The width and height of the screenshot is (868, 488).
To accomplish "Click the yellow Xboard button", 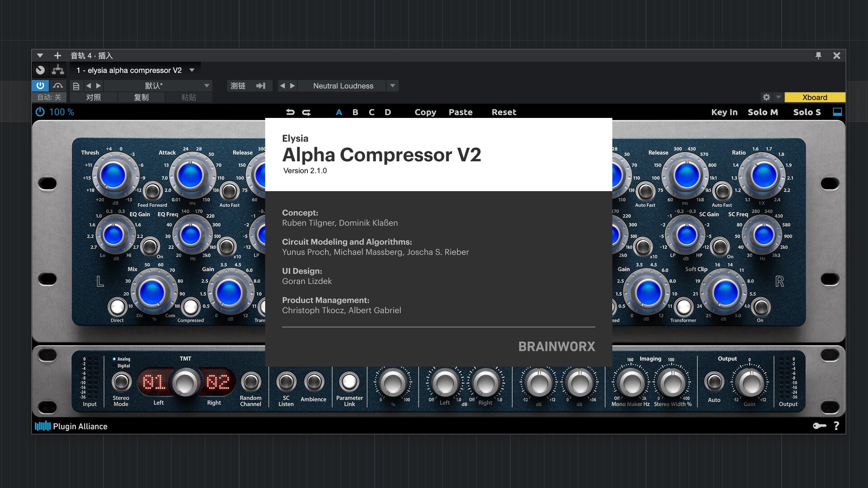I will 815,97.
